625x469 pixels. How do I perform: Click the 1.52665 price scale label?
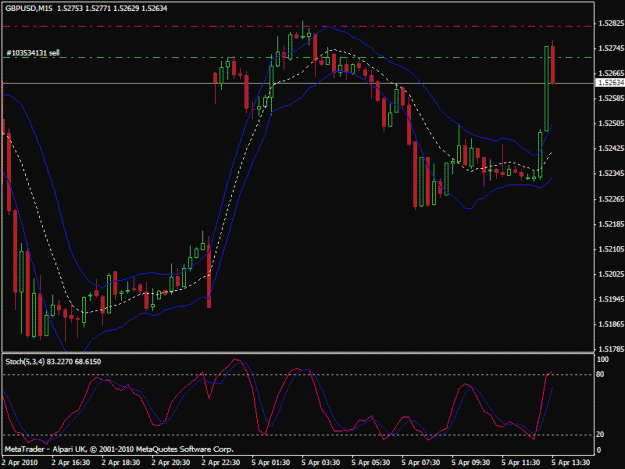(611, 73)
